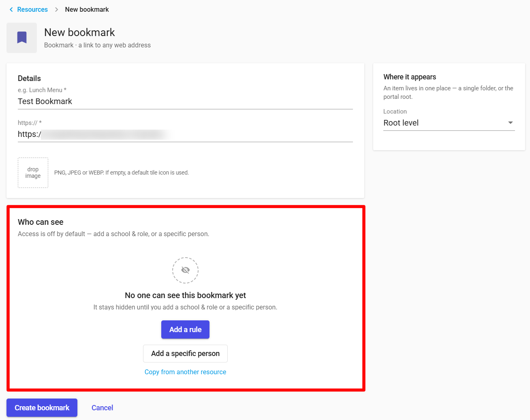Image resolution: width=530 pixels, height=420 pixels.
Task: Click the Where it appears heading
Action: pos(410,77)
